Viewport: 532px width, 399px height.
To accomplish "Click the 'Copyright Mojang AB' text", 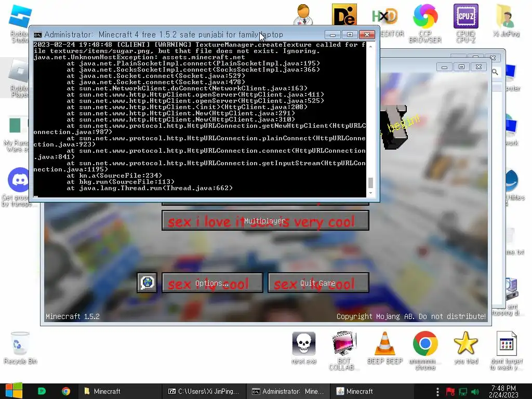I will [x=411, y=316].
